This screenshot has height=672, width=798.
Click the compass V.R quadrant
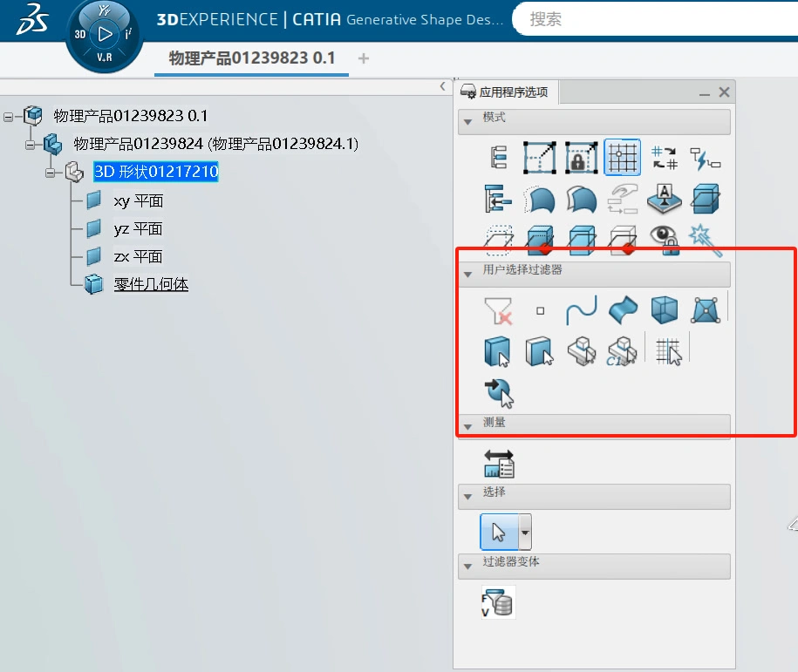pyautogui.click(x=105, y=58)
